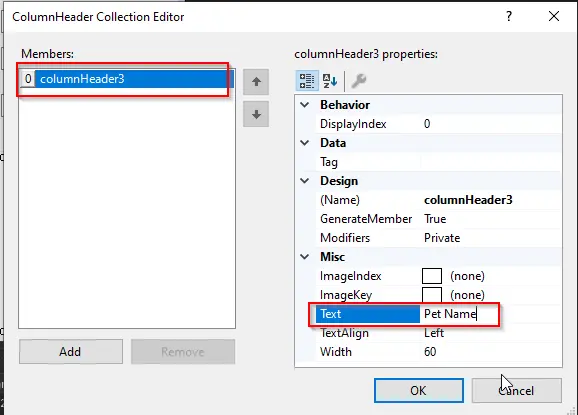Click the ImageKey empty image box
Viewport: 578px width, 415px height.
432,295
